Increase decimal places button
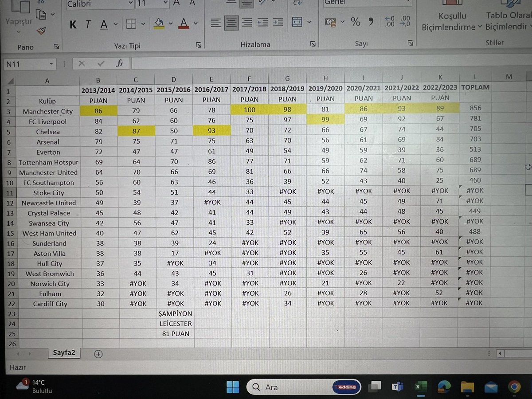This screenshot has width=532, height=399. point(390,21)
